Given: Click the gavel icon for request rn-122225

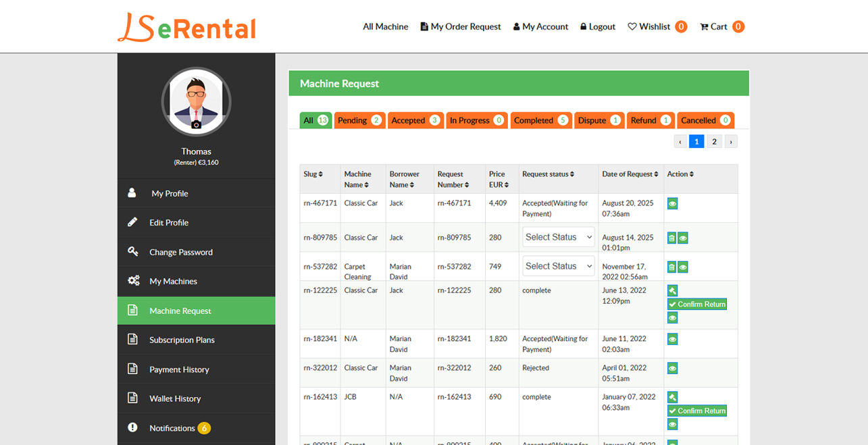Looking at the screenshot, I should pyautogui.click(x=672, y=291).
